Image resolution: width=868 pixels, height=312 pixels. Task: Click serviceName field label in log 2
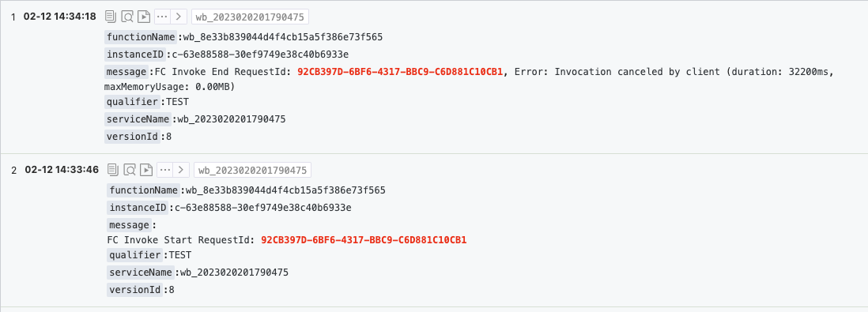(141, 273)
